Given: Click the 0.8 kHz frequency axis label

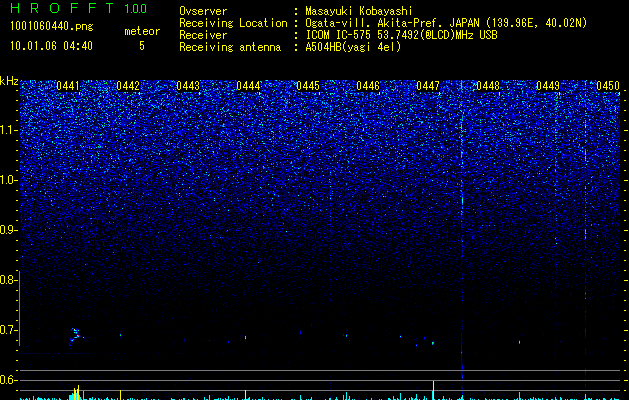Looking at the screenshot, I should (x=8, y=280).
